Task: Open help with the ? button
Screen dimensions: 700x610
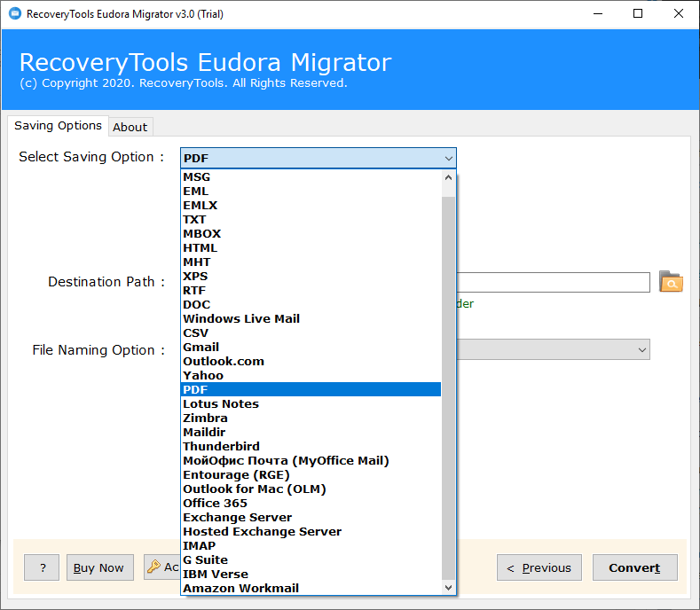Action: 42,567
